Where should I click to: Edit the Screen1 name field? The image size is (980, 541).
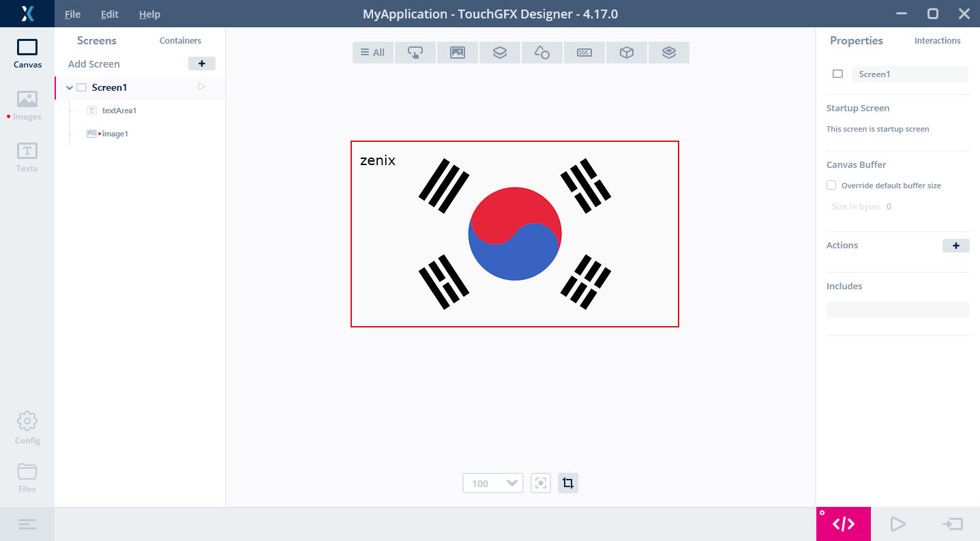point(910,74)
